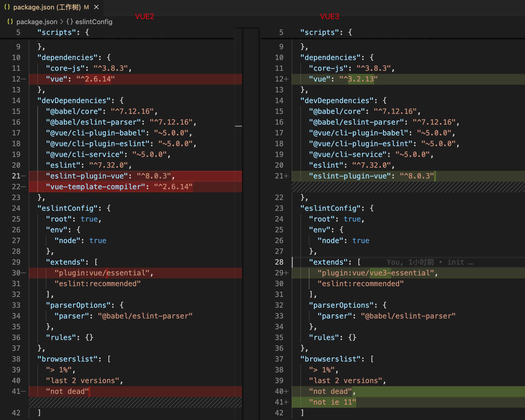Click "plugin:vue/vue3-essential" line in right pane
The height and width of the screenshot is (420, 525).
408,273
